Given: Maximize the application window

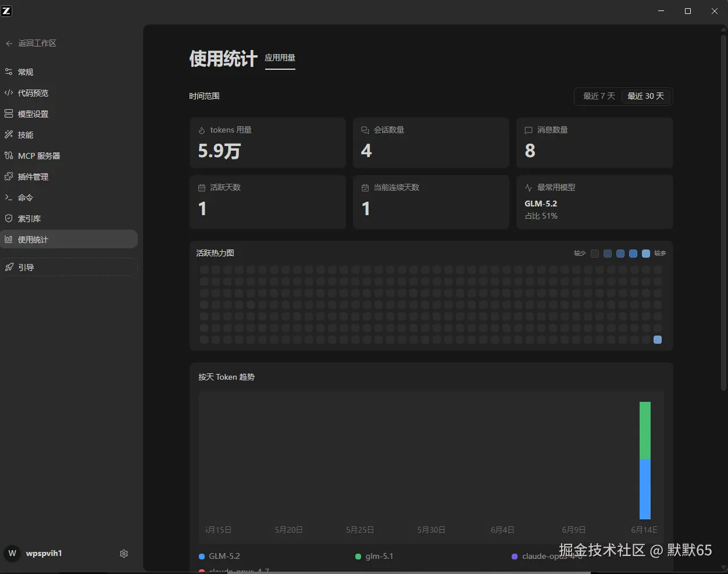Looking at the screenshot, I should 688,11.
